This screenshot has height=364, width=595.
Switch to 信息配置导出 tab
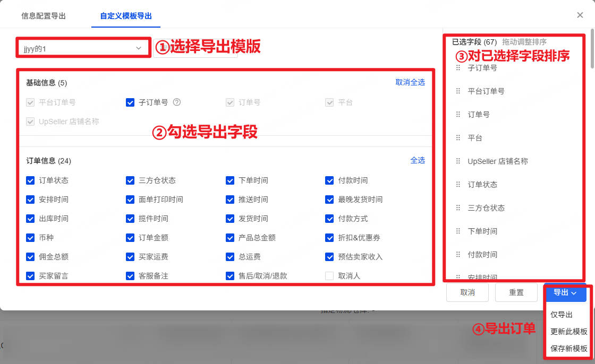click(x=44, y=16)
